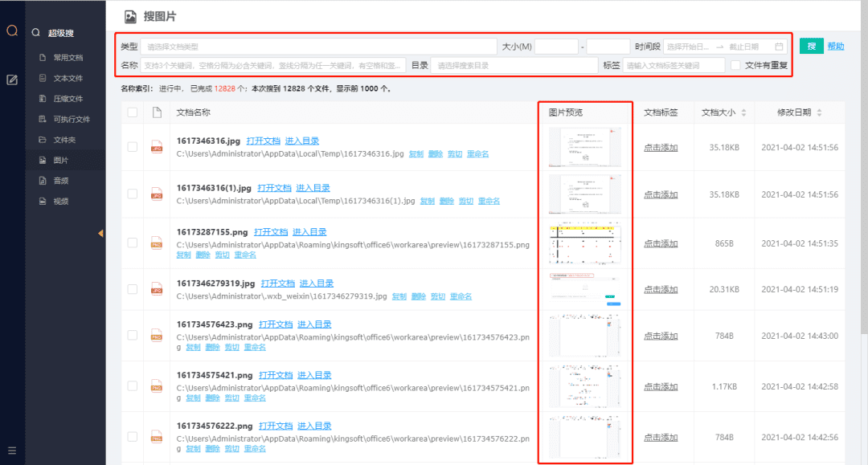Open 视频 category

click(x=60, y=201)
